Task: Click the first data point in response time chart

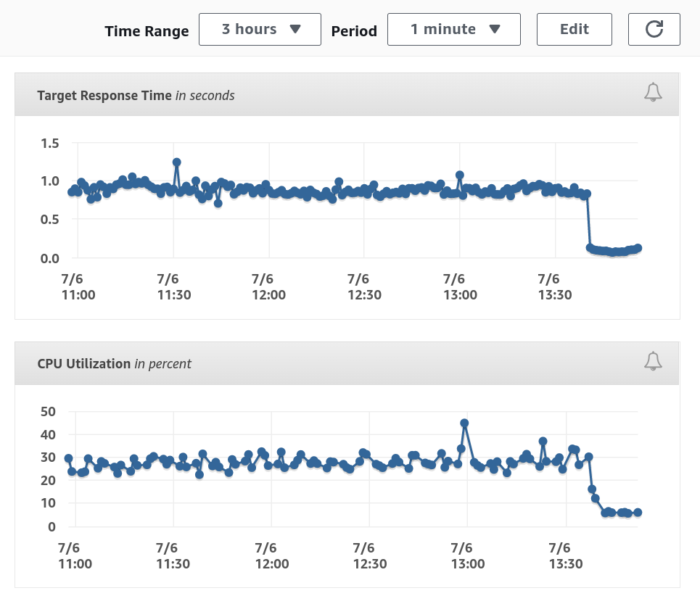Action: tap(71, 192)
